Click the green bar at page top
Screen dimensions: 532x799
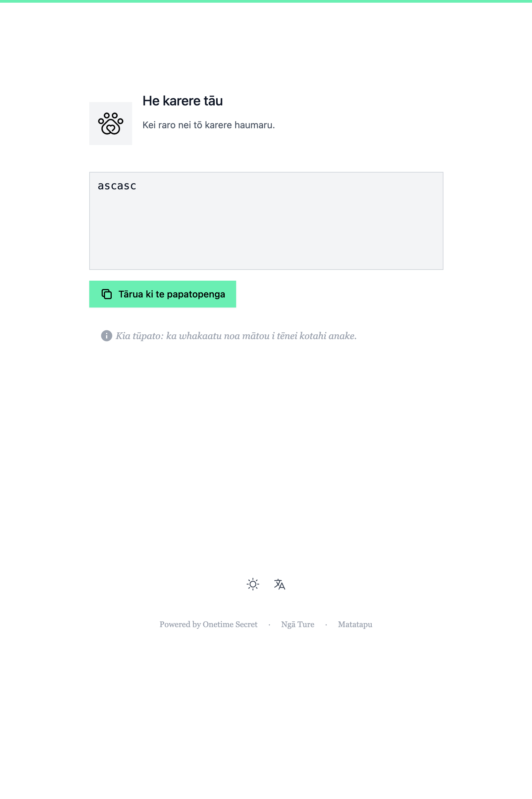coord(266,1)
